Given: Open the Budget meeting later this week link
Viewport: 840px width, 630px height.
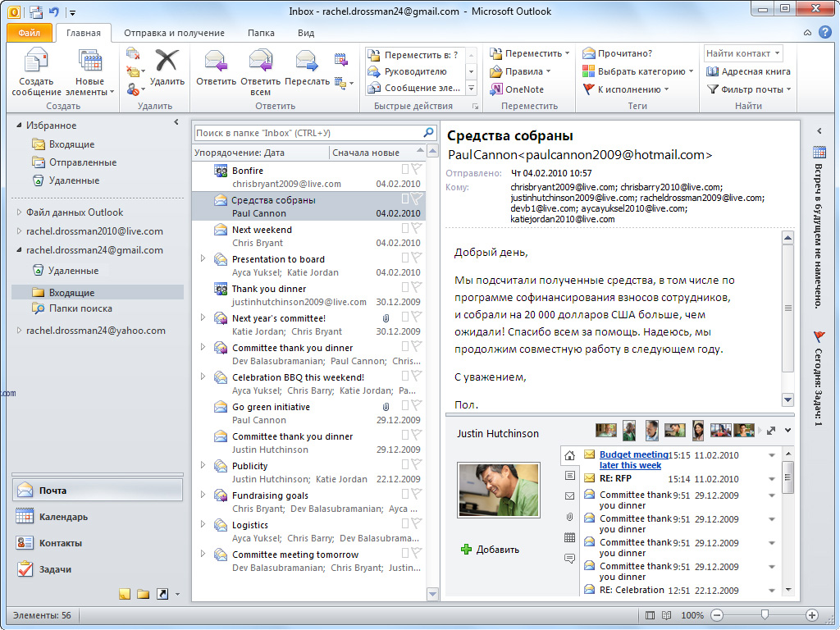Looking at the screenshot, I should coord(633,459).
